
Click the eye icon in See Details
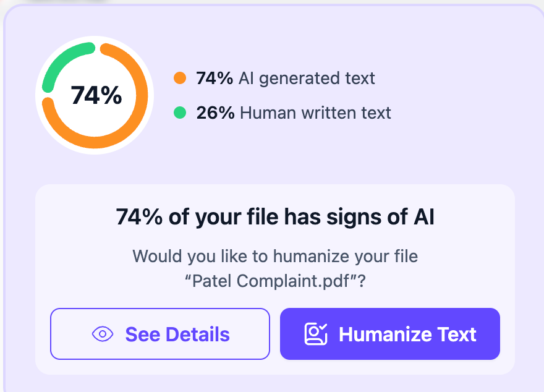103,334
